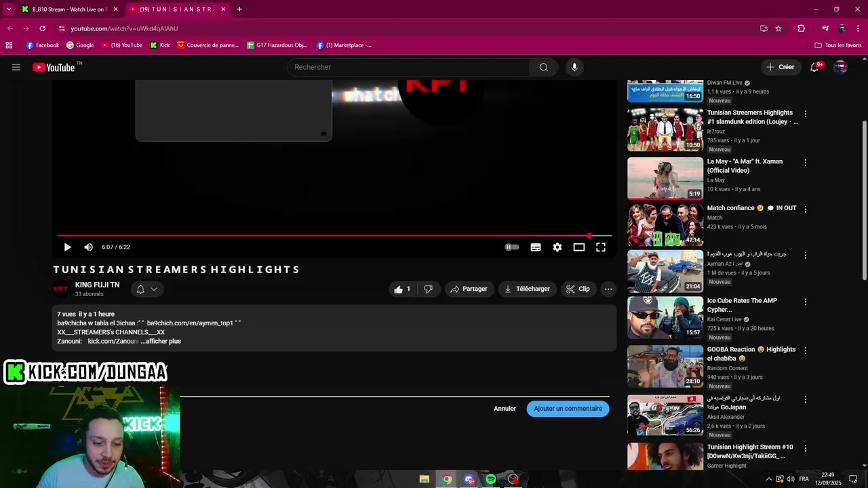This screenshot has width=868, height=488.
Task: Open La May A Mar video thumbnail
Action: pos(665,178)
